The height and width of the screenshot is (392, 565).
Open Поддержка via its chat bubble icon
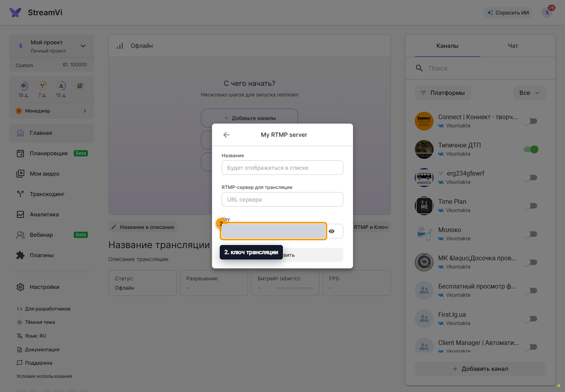20,363
